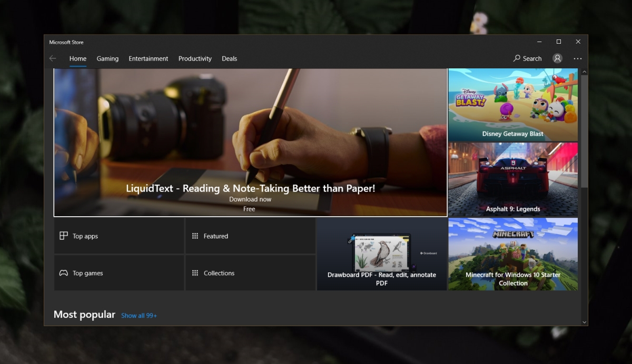Click the Collections dots grid icon
Image resolution: width=632 pixels, height=364 pixels.
pos(195,273)
